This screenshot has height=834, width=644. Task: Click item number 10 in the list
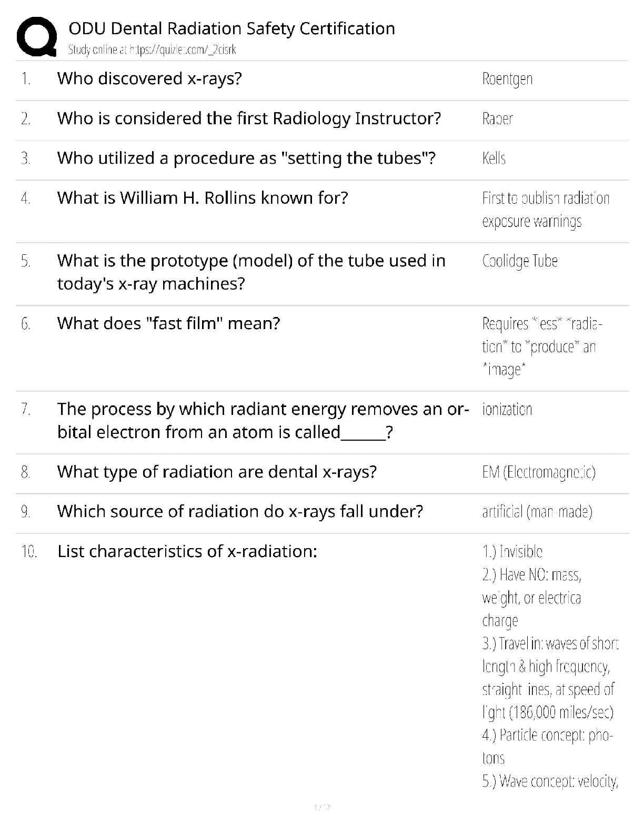coord(29,552)
